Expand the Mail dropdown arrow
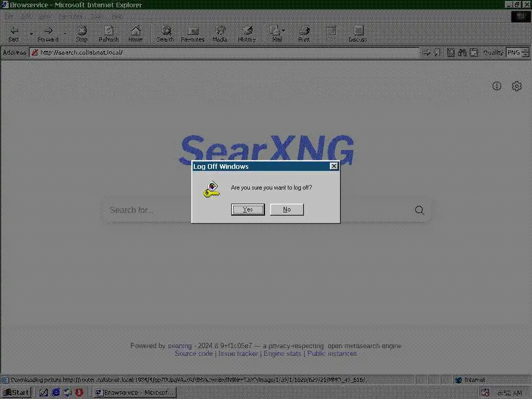532x399 pixels. [x=284, y=31]
